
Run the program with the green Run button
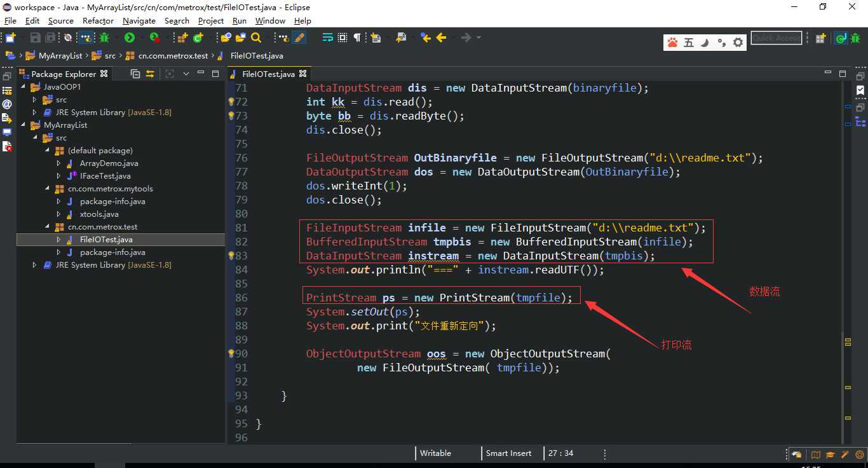[129, 38]
